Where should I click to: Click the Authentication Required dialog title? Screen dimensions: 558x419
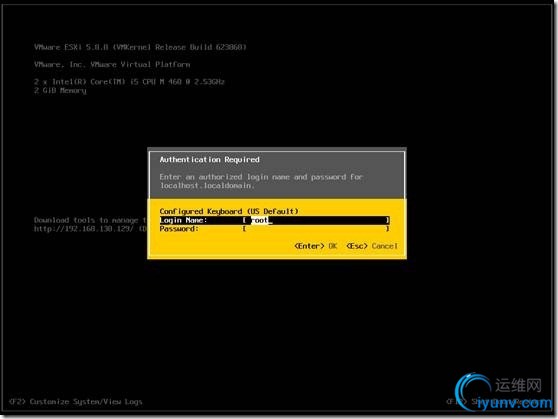[209, 160]
